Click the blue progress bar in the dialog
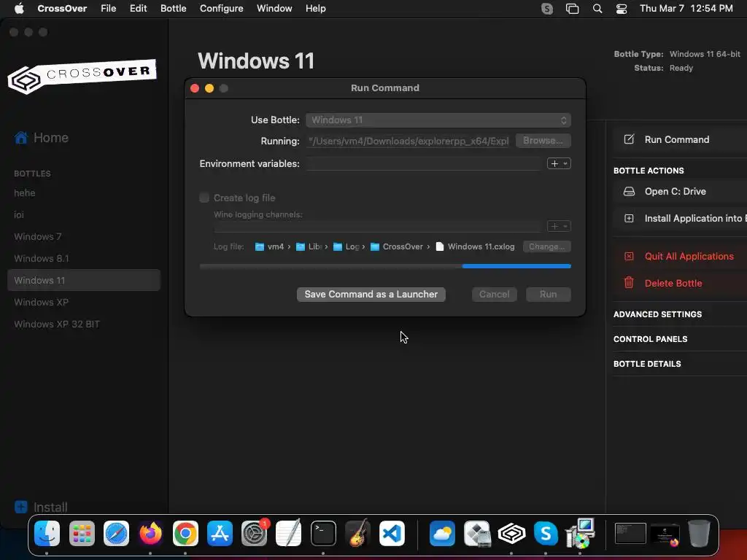The width and height of the screenshot is (747, 560). click(516, 266)
